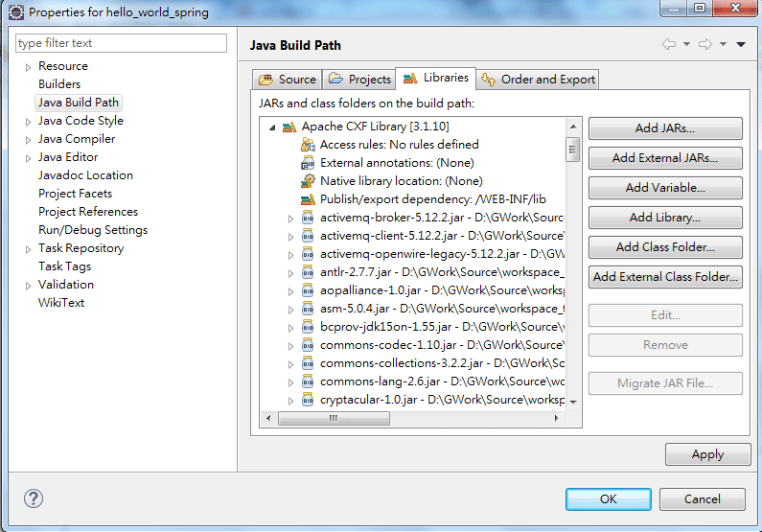Expand the Resource tree node
This screenshot has width=762, height=532.
[x=28, y=66]
